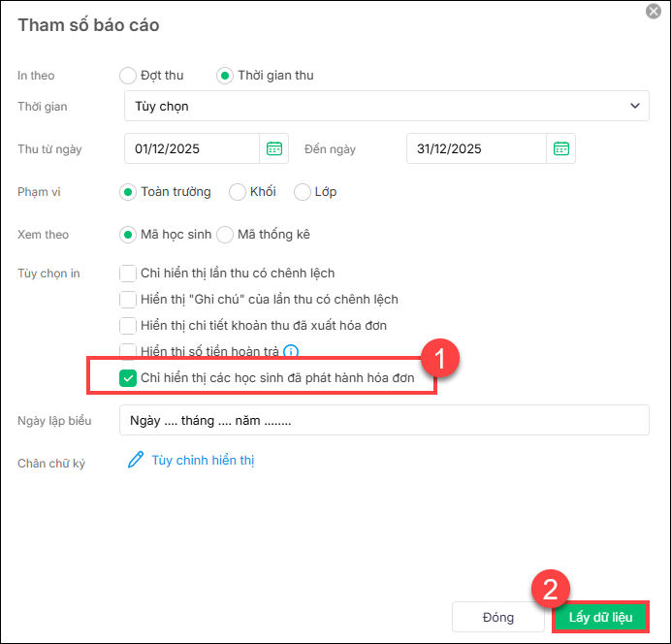The image size is (671, 644).
Task: Uncheck Chỉ hiển thị các học sinh đã phát hành hóa đơn
Action: pyautogui.click(x=128, y=378)
